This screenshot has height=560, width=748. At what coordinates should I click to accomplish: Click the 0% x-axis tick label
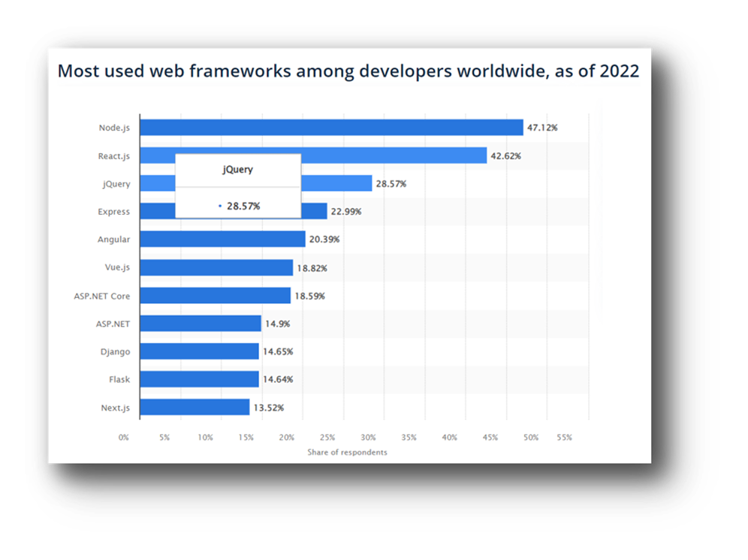124,438
